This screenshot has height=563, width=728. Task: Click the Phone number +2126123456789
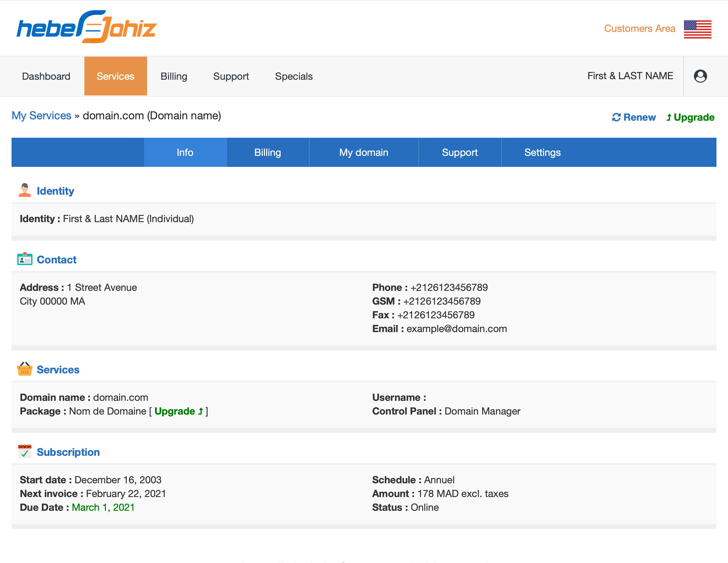449,287
